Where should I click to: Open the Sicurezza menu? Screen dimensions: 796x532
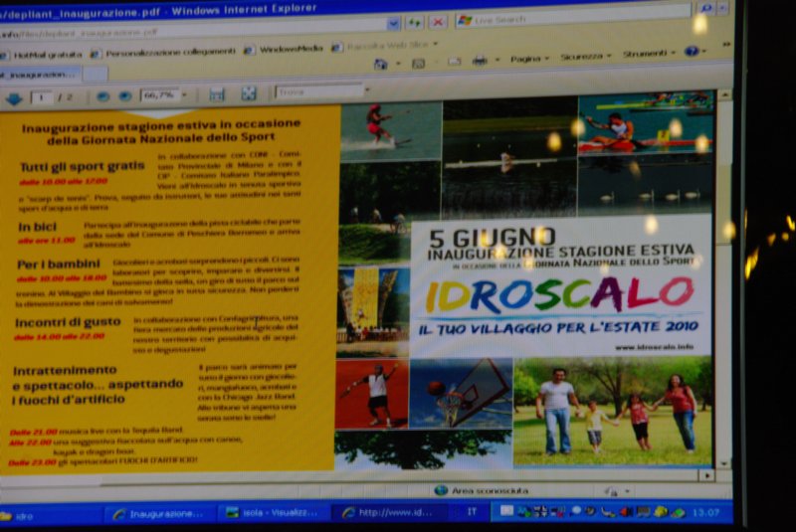click(x=585, y=57)
